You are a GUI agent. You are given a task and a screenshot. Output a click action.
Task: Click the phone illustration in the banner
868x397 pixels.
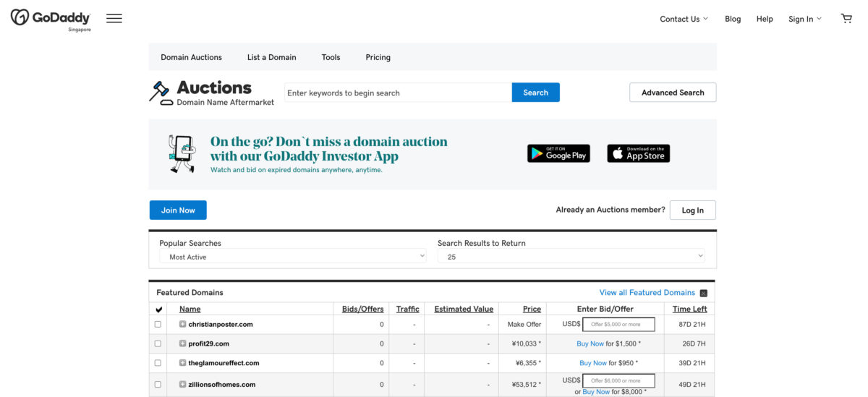pos(182,153)
